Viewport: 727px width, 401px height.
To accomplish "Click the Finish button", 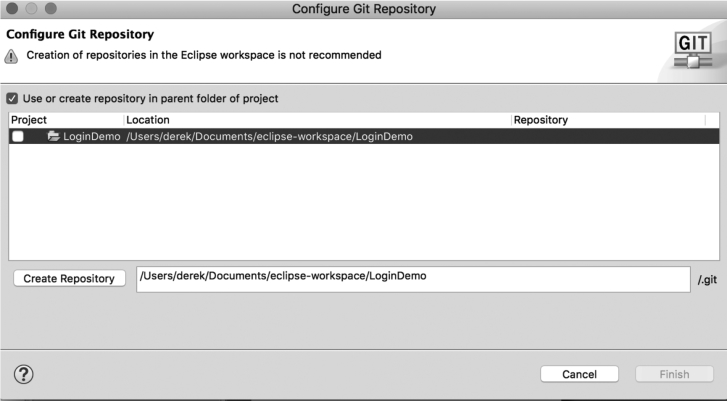I will click(674, 374).
